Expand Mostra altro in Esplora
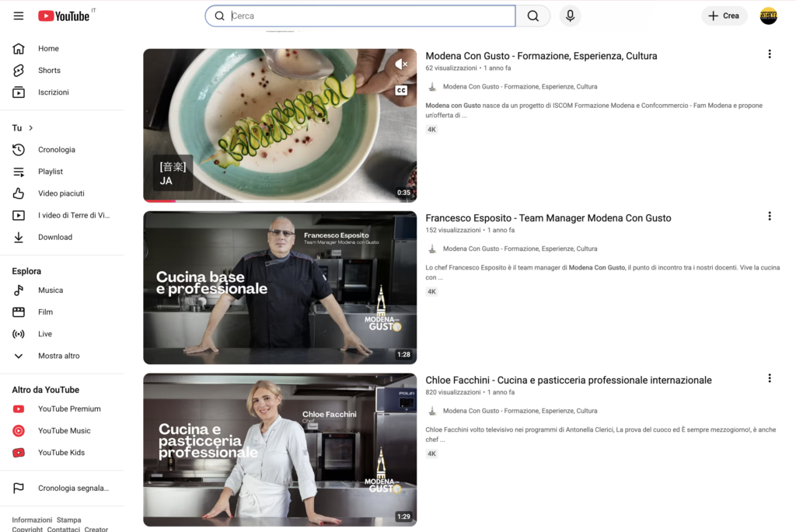The height and width of the screenshot is (532, 796). [x=58, y=356]
